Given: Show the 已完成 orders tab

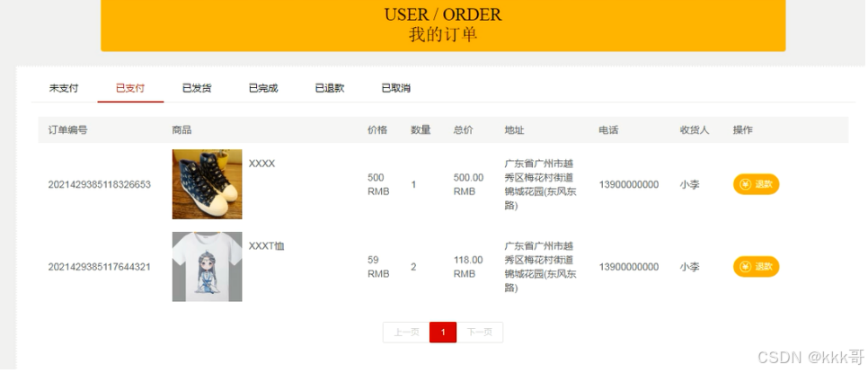Looking at the screenshot, I should tap(263, 88).
